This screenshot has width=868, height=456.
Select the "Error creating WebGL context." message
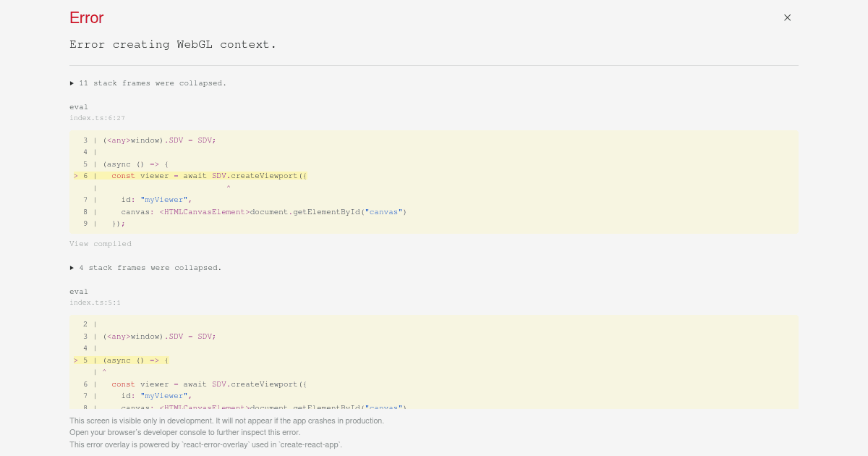coord(173,45)
